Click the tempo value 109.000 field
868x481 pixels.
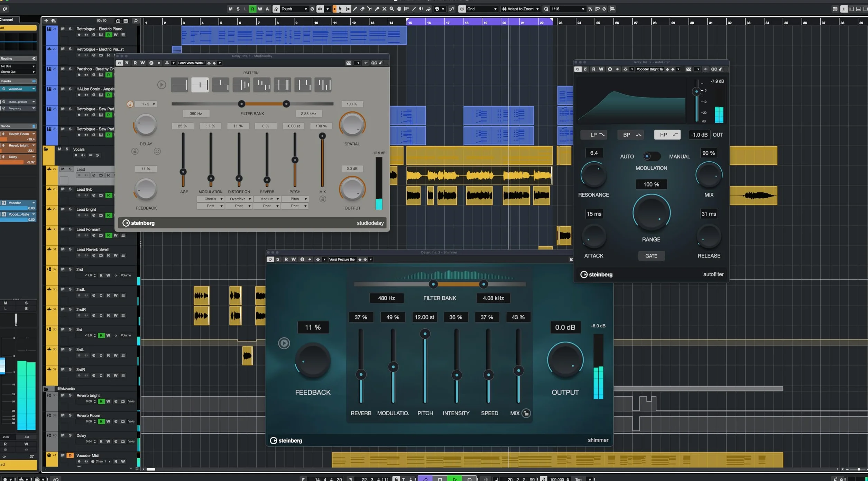[557, 479]
